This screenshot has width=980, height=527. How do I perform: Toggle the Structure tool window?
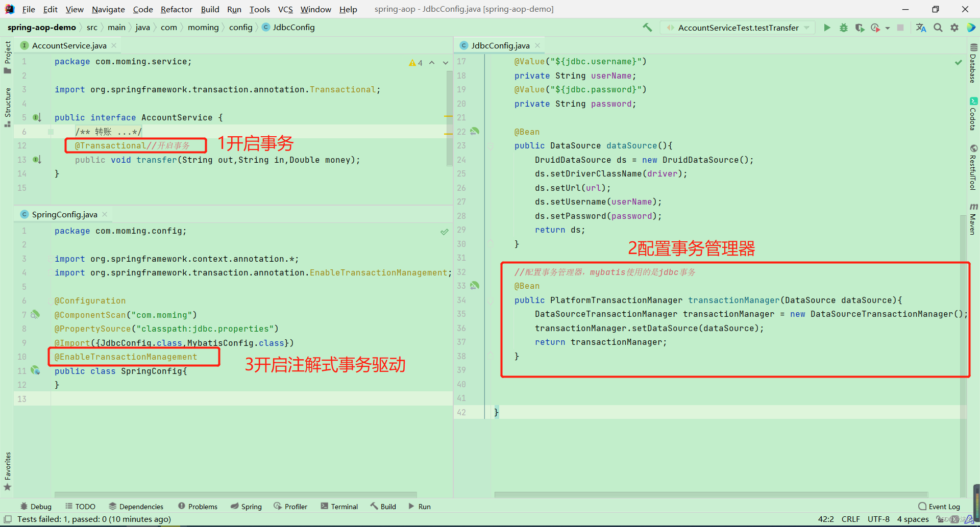7,107
